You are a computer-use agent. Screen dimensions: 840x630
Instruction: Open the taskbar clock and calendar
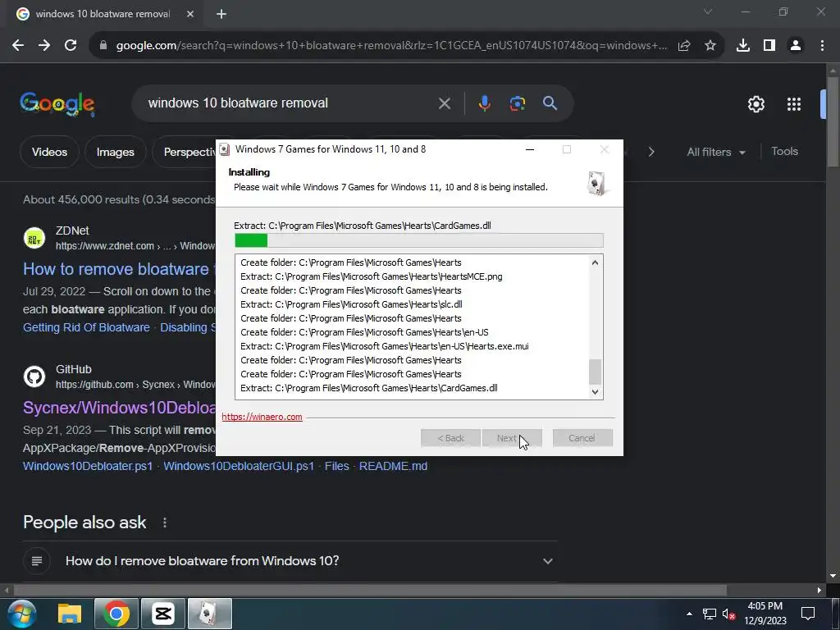pyautogui.click(x=765, y=614)
